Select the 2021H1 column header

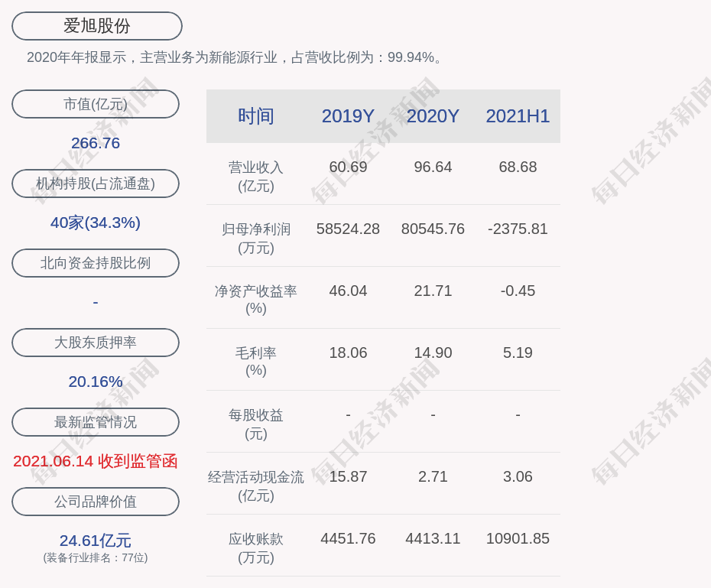tap(518, 116)
